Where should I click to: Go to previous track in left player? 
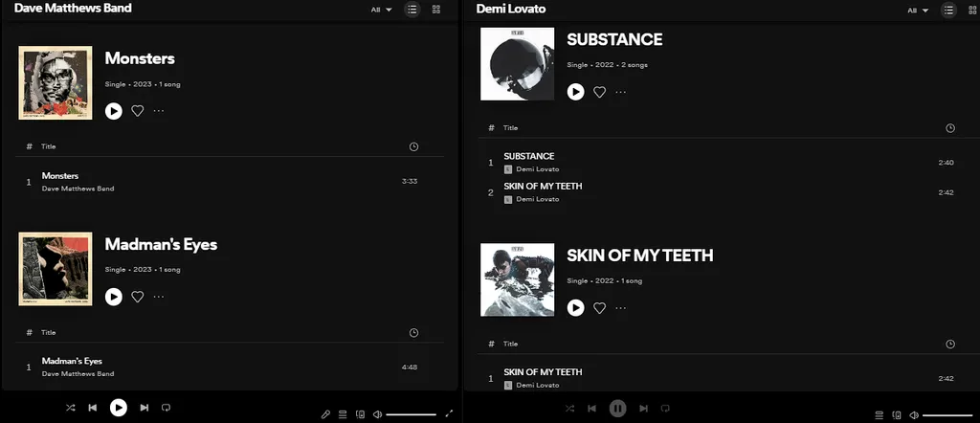click(x=93, y=408)
